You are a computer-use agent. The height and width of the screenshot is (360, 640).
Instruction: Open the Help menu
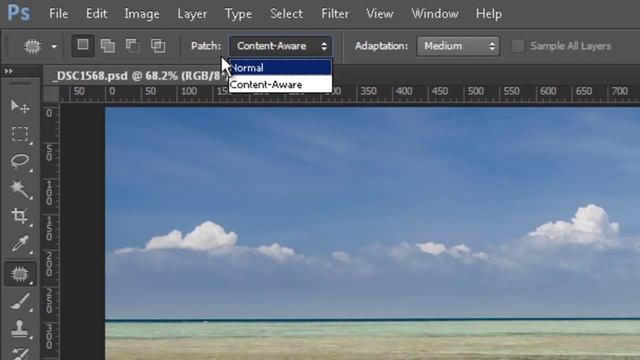tap(489, 13)
